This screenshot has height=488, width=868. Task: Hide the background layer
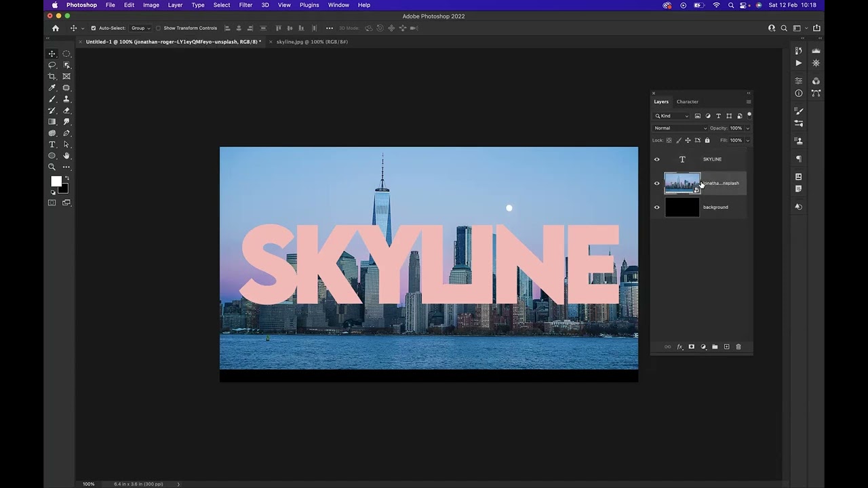pyautogui.click(x=656, y=207)
